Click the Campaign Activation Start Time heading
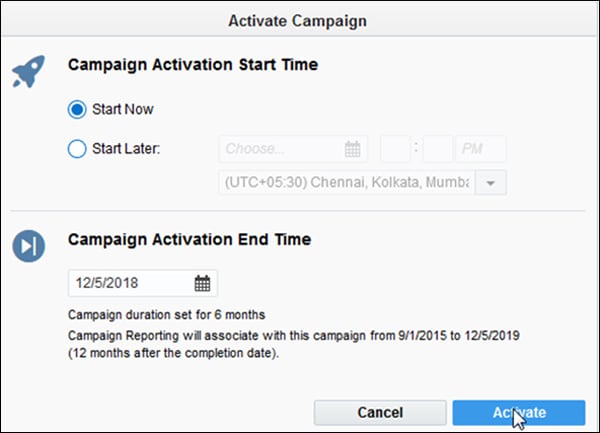The height and width of the screenshot is (433, 600). tap(192, 65)
